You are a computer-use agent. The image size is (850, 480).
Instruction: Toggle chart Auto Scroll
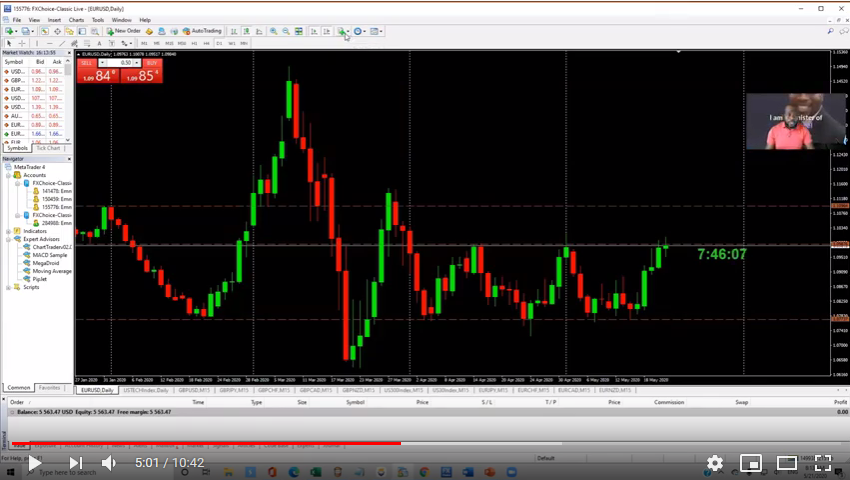[314, 31]
